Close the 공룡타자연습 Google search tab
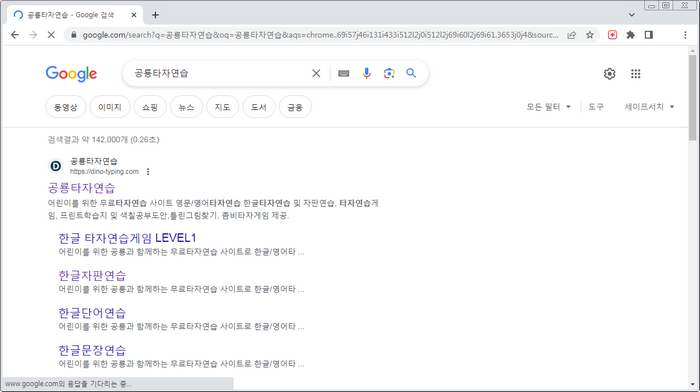 point(133,15)
